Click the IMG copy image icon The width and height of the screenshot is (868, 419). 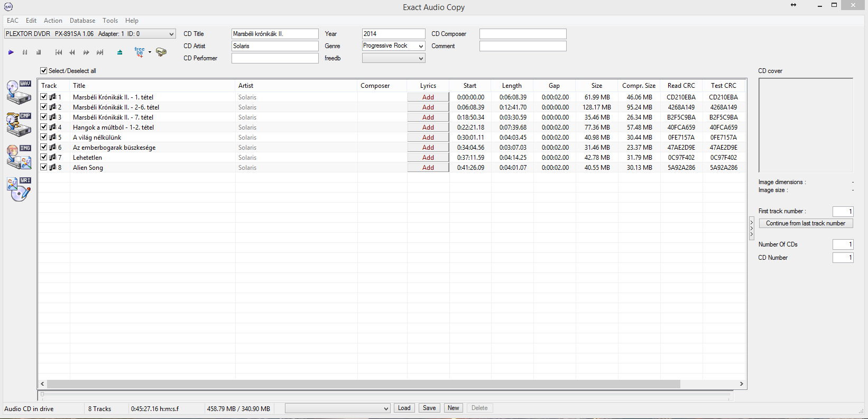coord(19,157)
